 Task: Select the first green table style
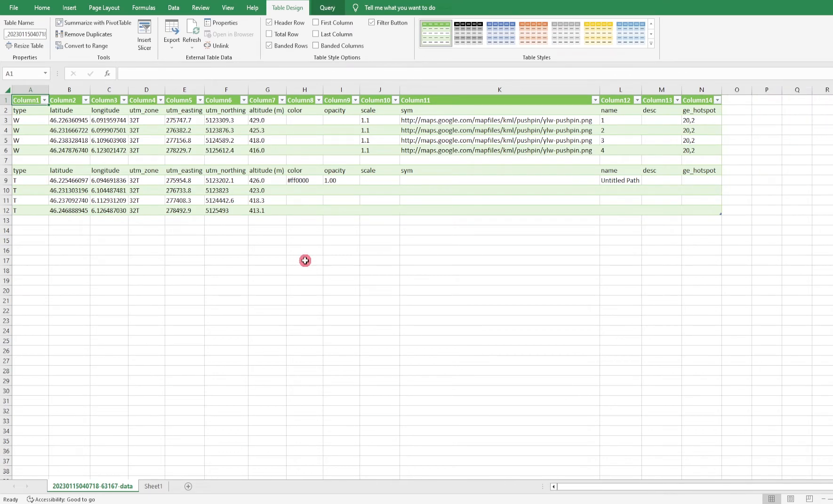point(435,33)
